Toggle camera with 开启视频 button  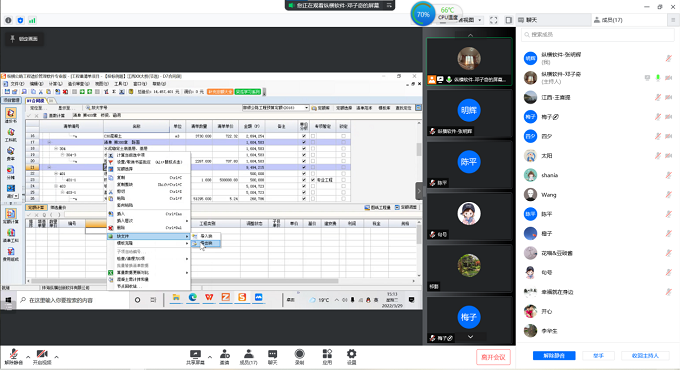pyautogui.click(x=42, y=357)
